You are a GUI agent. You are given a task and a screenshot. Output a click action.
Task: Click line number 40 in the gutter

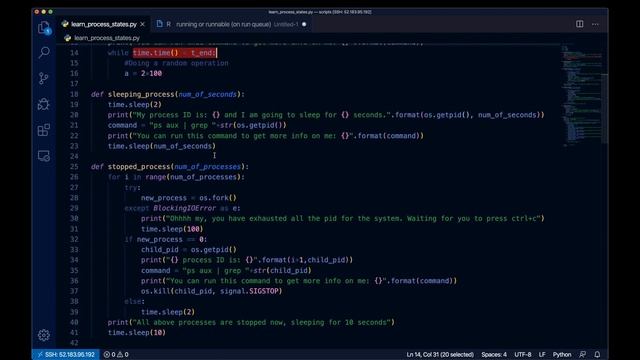coord(73,322)
